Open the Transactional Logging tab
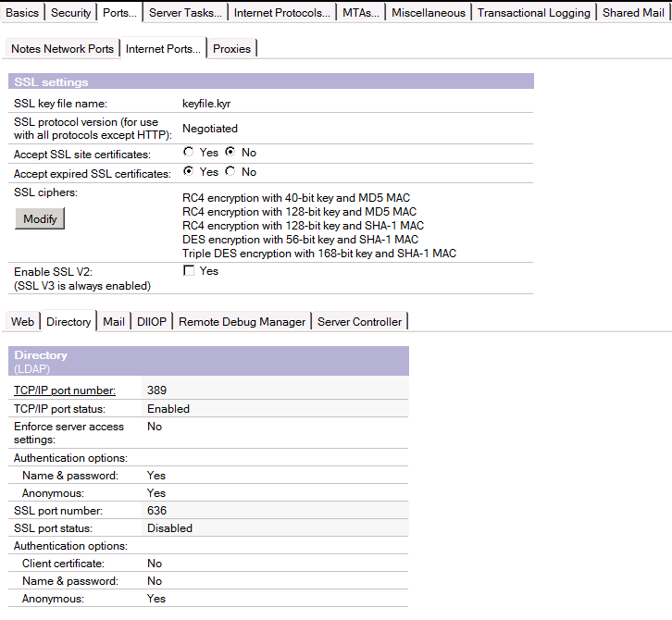This screenshot has width=672, height=620. [533, 13]
